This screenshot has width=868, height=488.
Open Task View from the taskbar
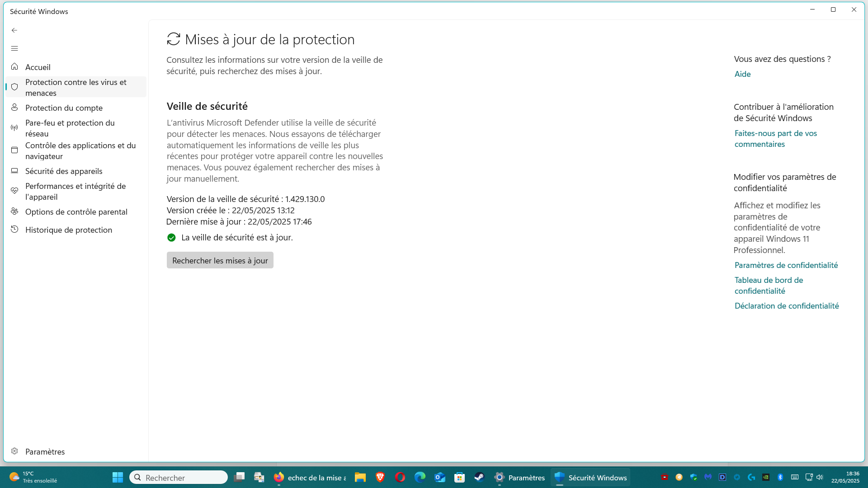[239, 477]
